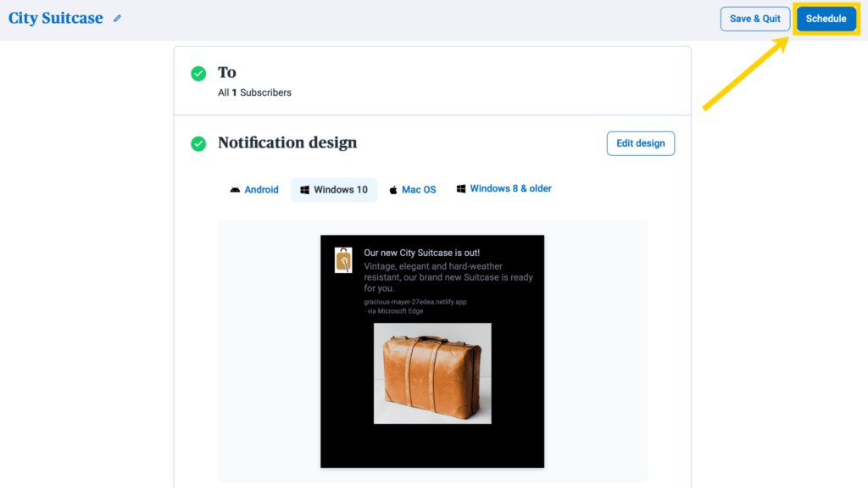Click the pencil icon beside City Suitcase
This screenshot has width=868, height=496.
coord(117,19)
